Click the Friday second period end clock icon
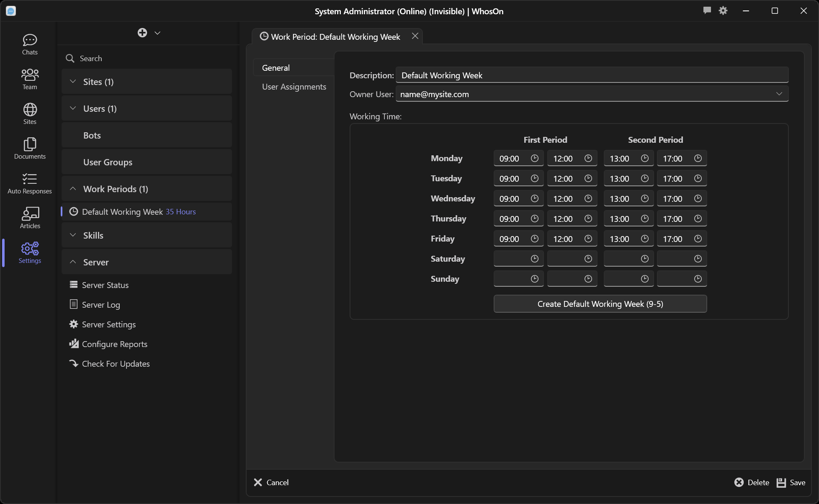819x504 pixels. pos(698,239)
